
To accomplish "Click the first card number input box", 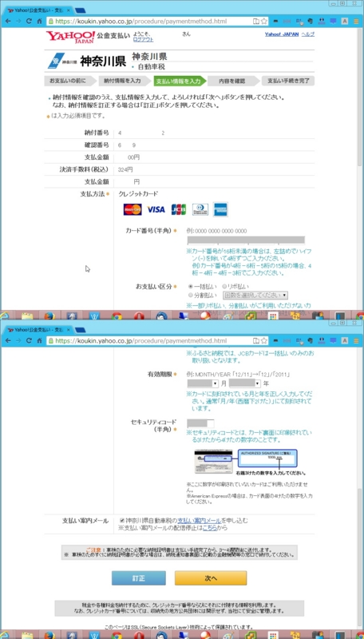I will (201, 240).
